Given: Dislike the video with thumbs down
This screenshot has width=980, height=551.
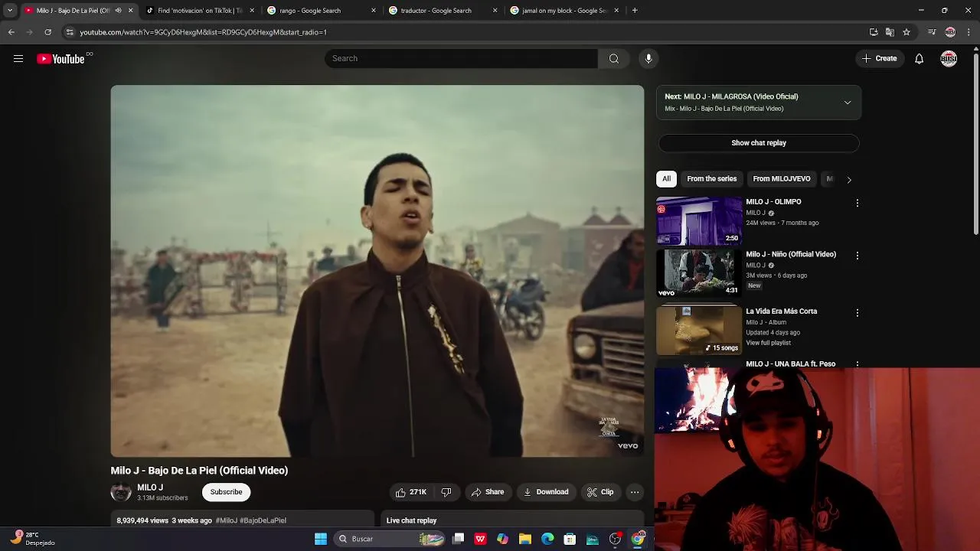Looking at the screenshot, I should point(446,492).
